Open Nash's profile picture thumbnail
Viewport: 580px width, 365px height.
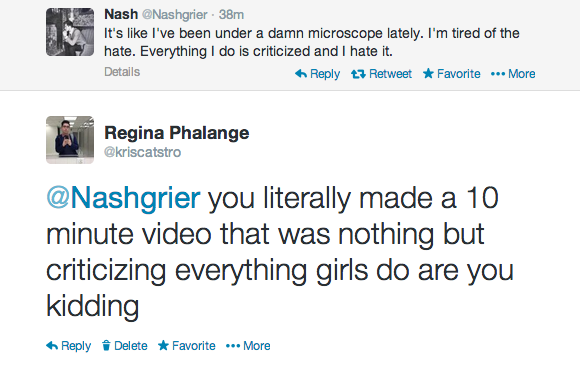pos(70,32)
